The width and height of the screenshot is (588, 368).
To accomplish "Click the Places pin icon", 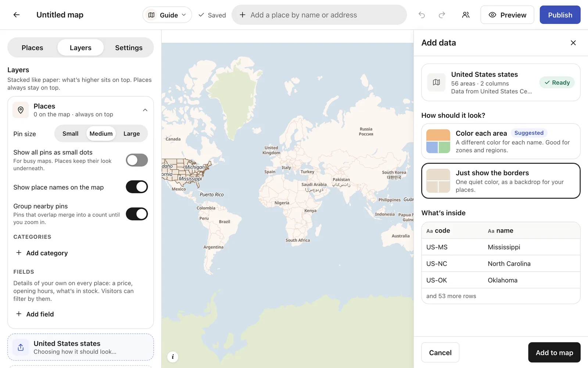I will (21, 110).
